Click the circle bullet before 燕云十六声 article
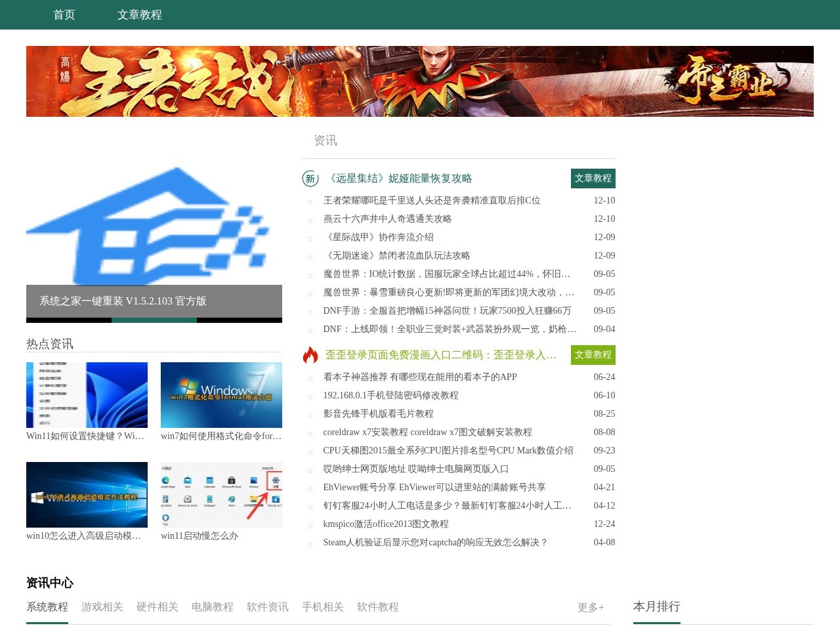This screenshot has height=630, width=840. (311, 220)
